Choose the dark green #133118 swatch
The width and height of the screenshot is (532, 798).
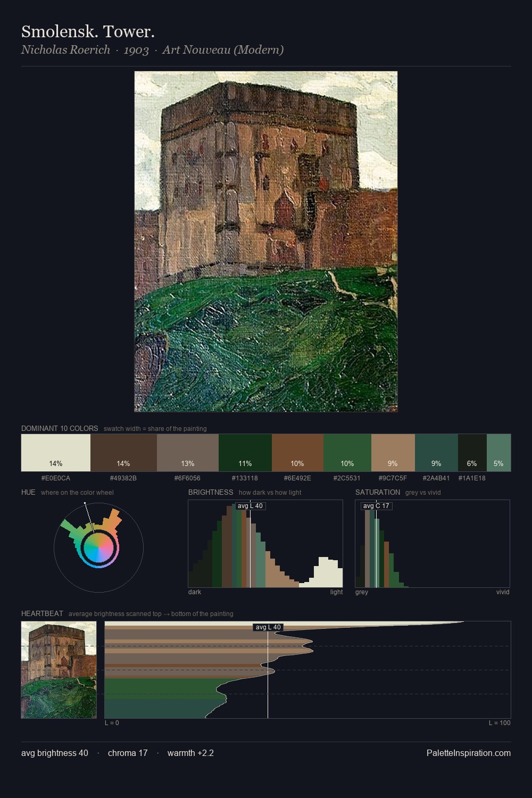tap(245, 453)
